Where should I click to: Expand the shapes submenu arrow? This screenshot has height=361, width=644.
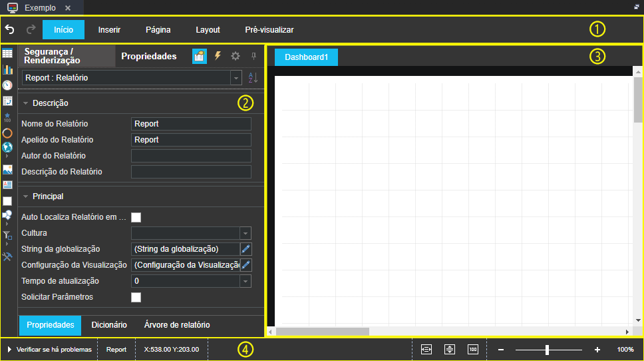pyautogui.click(x=7, y=224)
